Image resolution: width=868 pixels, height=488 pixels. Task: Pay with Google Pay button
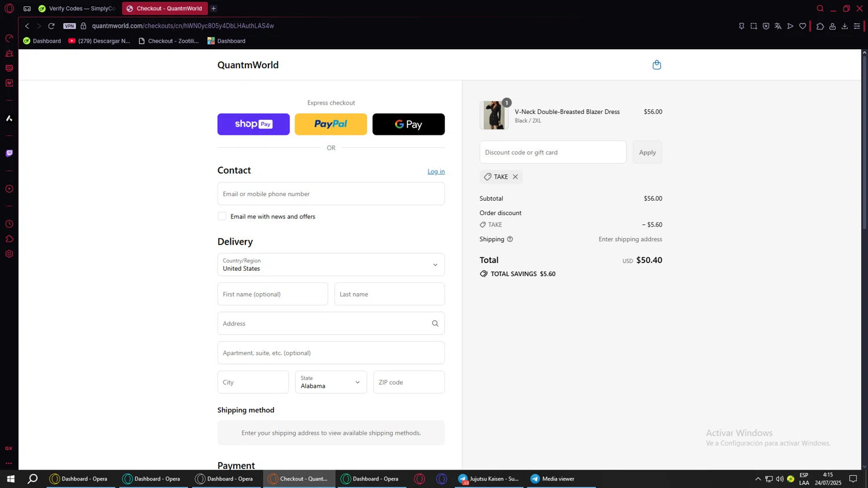(x=409, y=124)
